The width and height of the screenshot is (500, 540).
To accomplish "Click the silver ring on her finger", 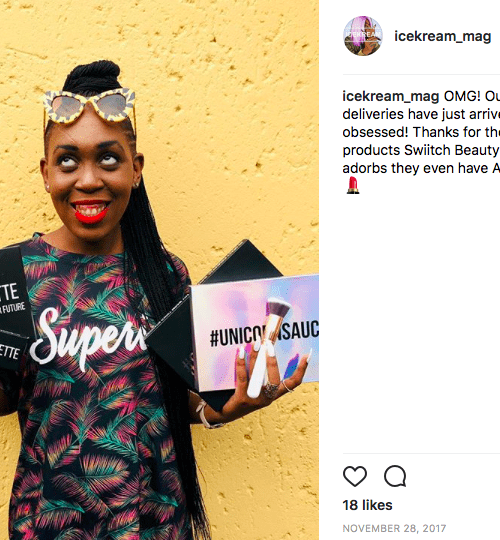I will pyautogui.click(x=270, y=390).
